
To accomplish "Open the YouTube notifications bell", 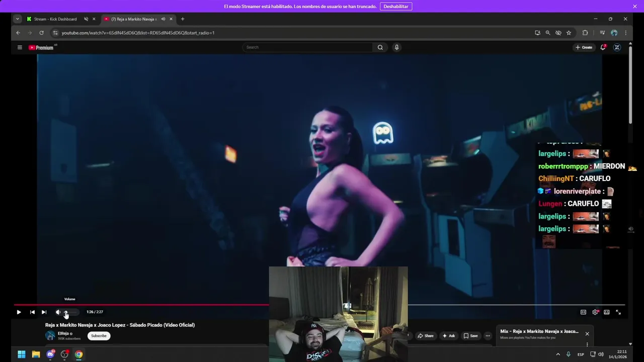I will coord(603,47).
